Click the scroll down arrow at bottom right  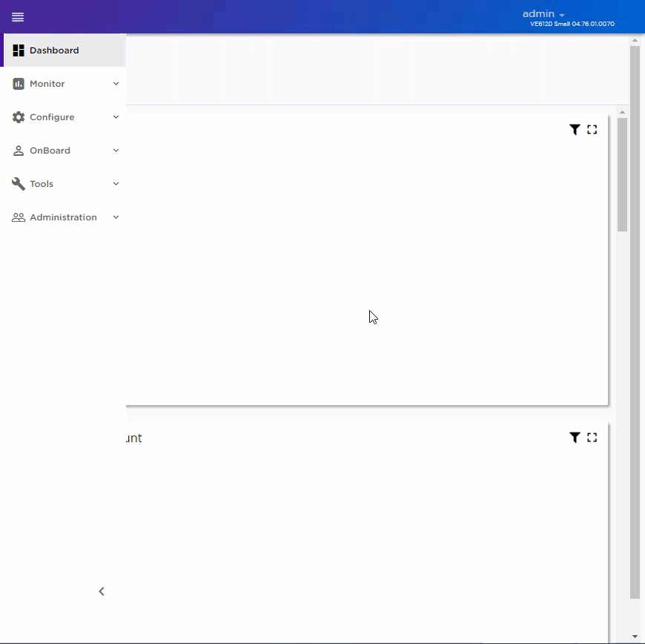[635, 636]
